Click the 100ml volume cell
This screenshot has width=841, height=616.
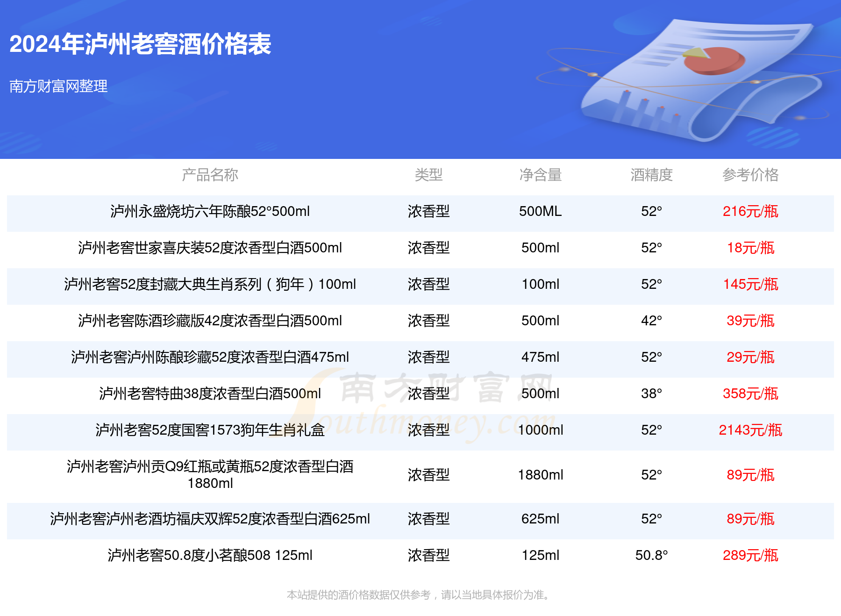pos(541,284)
